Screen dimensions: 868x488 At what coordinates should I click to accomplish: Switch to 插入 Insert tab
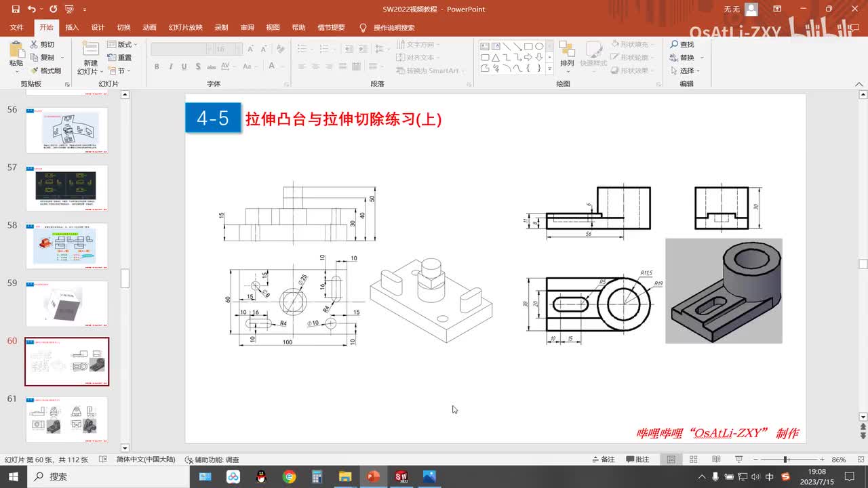click(72, 28)
